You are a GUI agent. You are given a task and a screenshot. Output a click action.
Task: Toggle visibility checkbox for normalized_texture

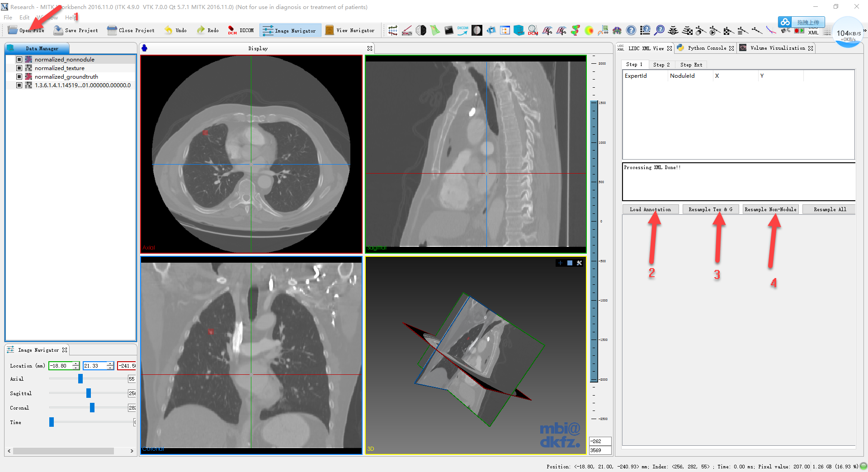[x=19, y=68]
